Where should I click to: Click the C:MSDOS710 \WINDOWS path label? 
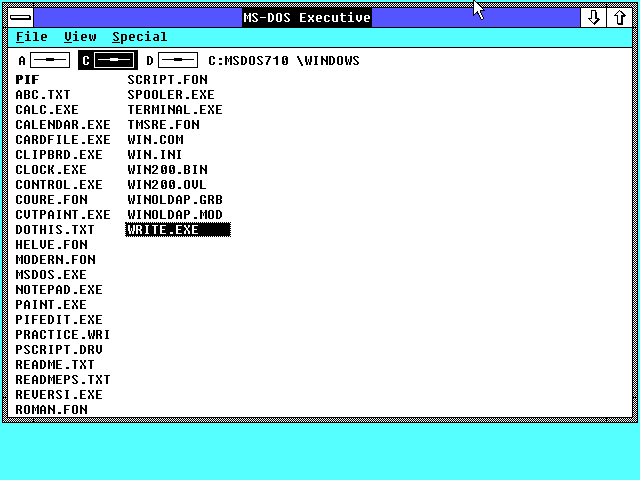coord(284,61)
